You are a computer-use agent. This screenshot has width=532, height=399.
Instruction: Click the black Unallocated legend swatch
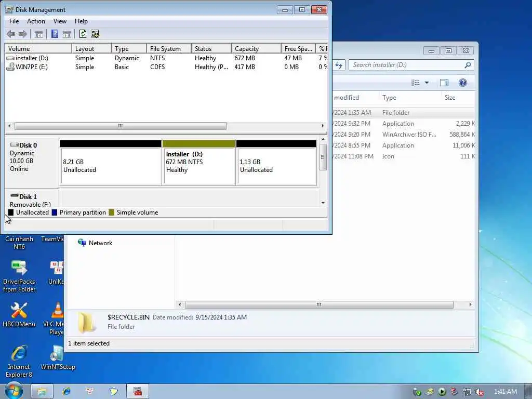coord(11,212)
